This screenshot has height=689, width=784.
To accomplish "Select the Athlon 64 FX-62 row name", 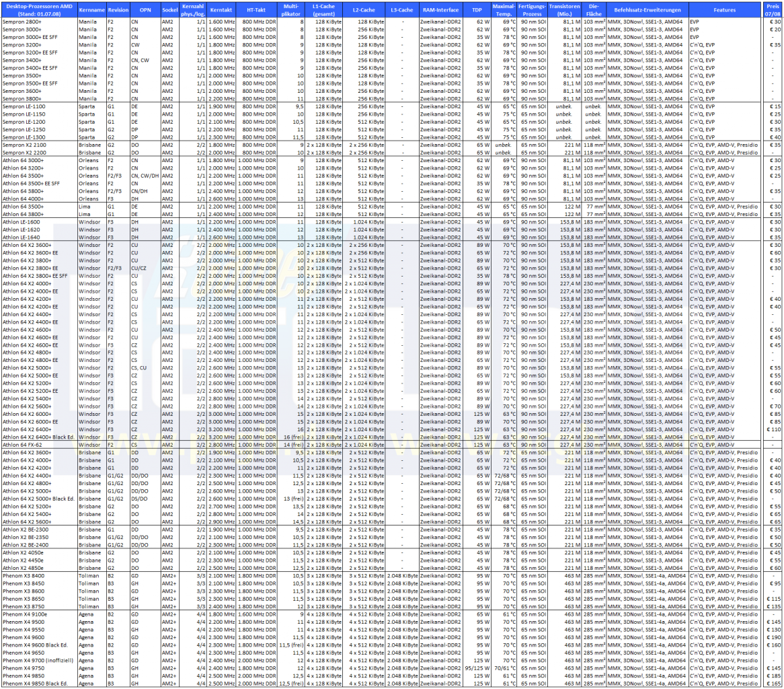I will [x=22, y=445].
